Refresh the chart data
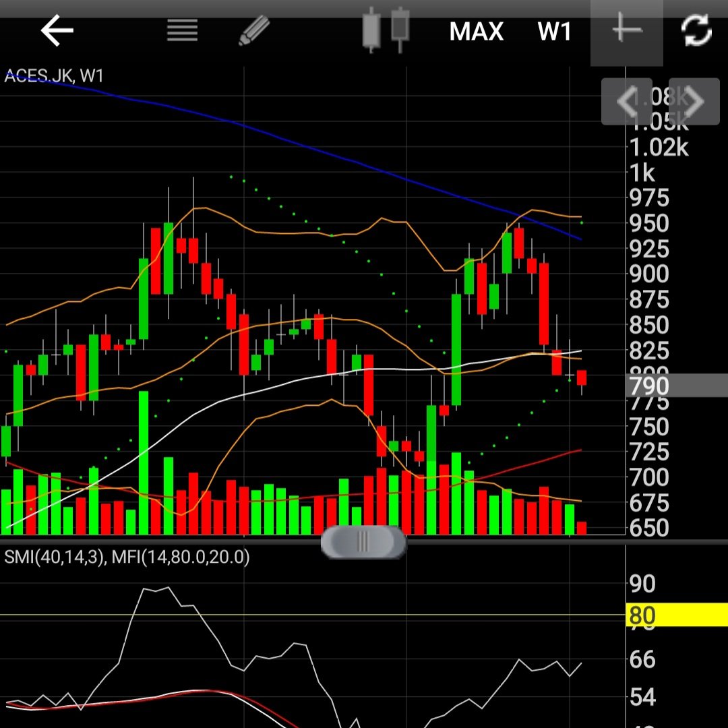The image size is (728, 728). pos(696,30)
